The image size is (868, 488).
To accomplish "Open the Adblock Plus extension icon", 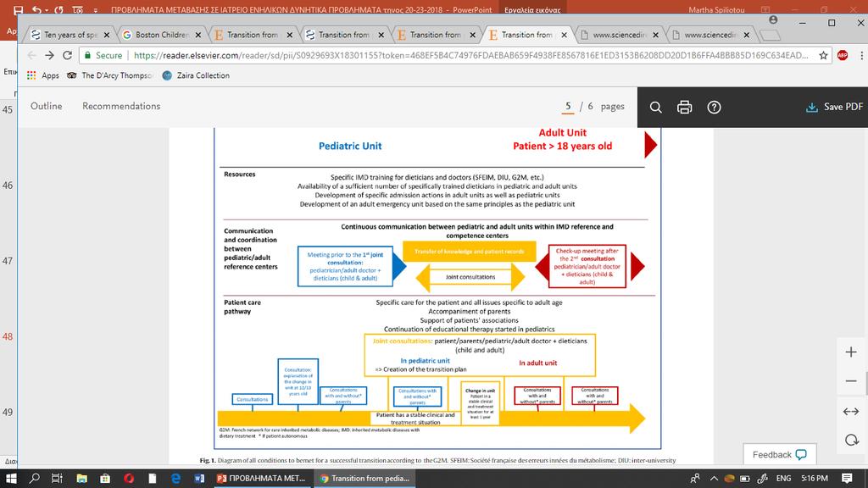I will [843, 55].
